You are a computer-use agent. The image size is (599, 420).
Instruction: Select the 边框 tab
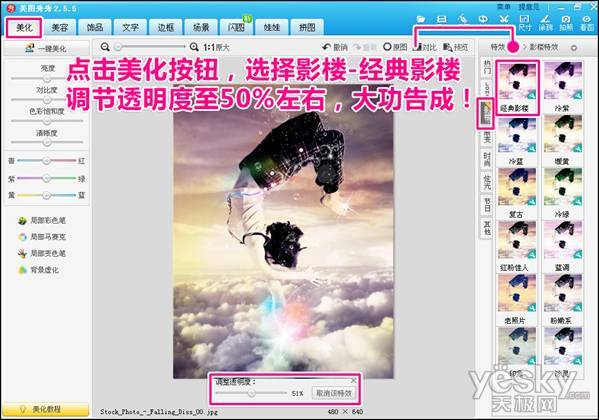(x=165, y=28)
